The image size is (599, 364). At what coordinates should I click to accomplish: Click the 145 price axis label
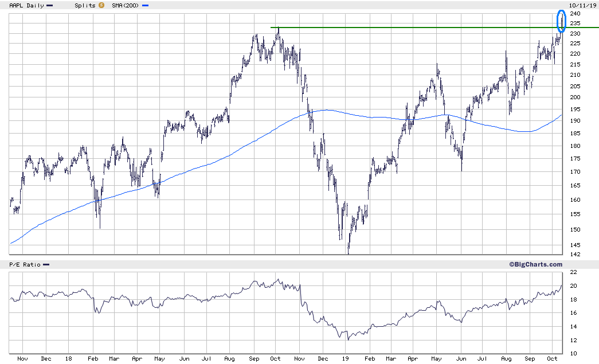pyautogui.click(x=575, y=245)
